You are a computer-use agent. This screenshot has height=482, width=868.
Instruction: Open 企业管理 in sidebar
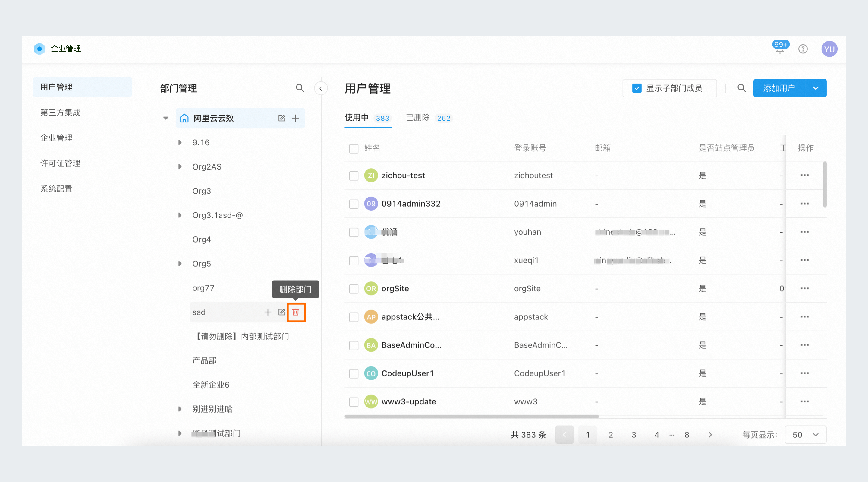click(x=56, y=138)
